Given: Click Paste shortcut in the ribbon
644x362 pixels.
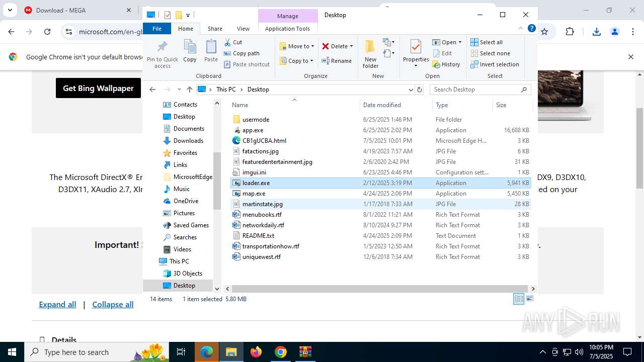Looking at the screenshot, I should point(247,64).
